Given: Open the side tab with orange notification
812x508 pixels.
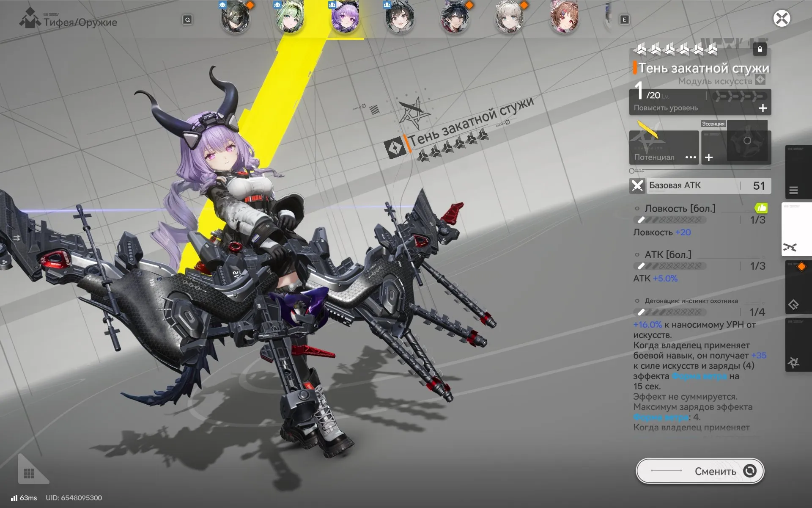Looking at the screenshot, I should (798, 287).
